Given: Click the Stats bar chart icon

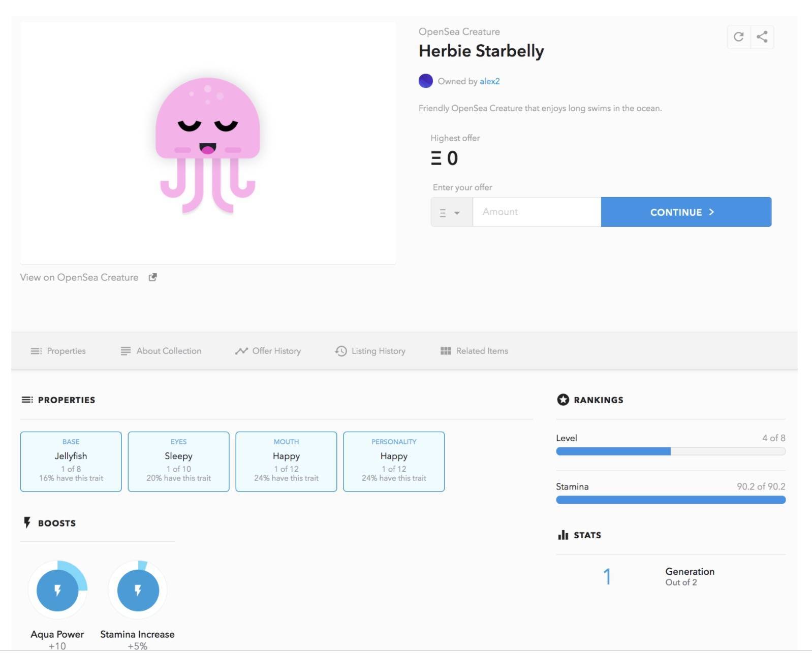Looking at the screenshot, I should (563, 535).
